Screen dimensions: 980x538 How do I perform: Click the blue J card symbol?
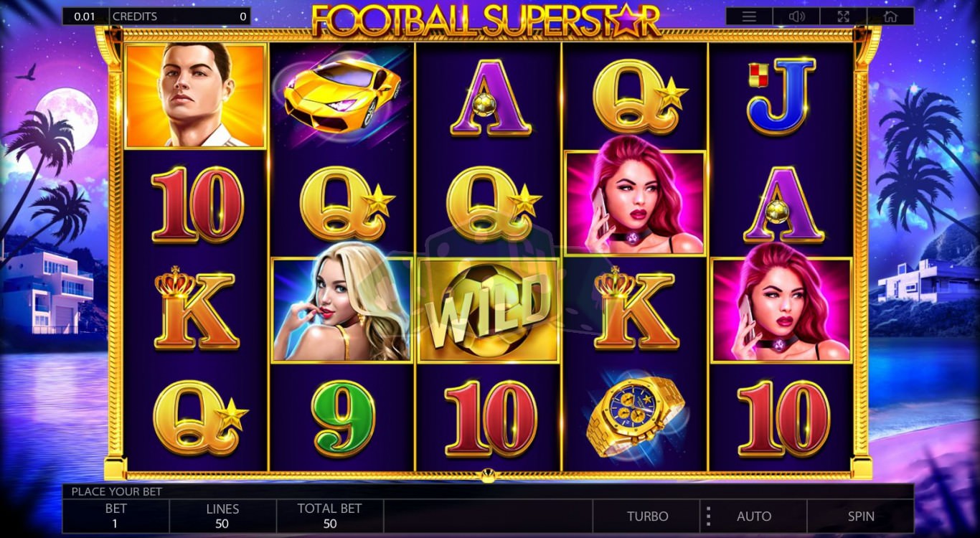coord(782,95)
